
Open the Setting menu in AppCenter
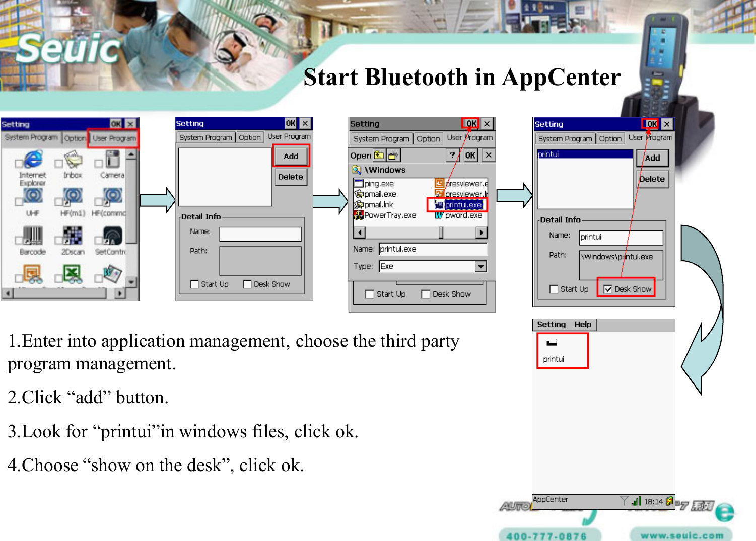pos(551,325)
